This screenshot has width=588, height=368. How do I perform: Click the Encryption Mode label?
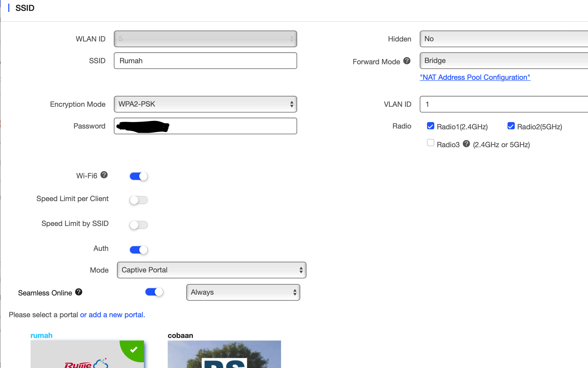[78, 104]
